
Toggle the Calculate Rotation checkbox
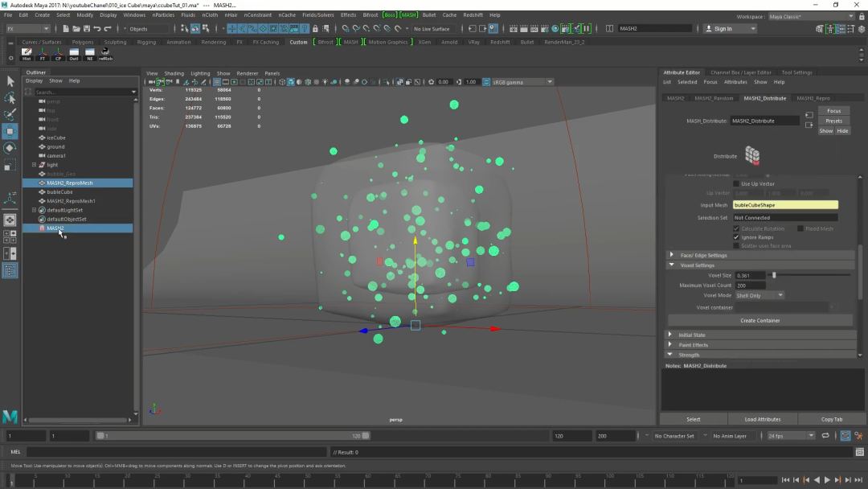tap(736, 228)
